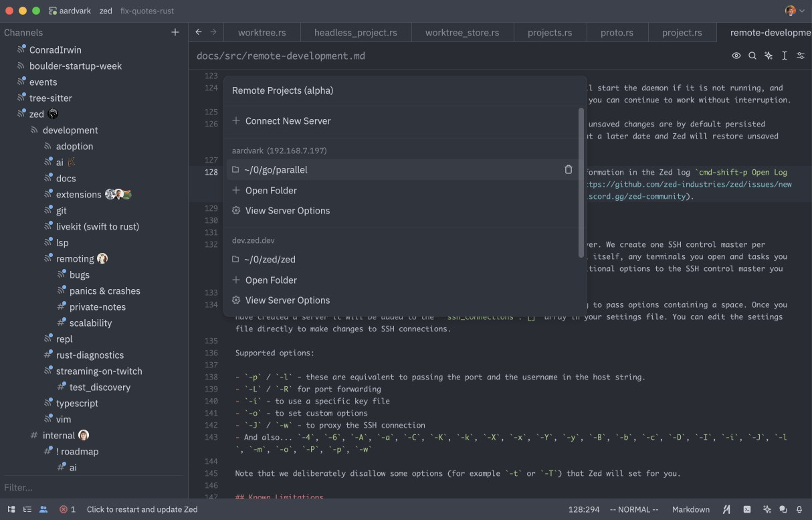Trigger inline assist via the sparkle icon
This screenshot has width=812, height=520.
768,56
